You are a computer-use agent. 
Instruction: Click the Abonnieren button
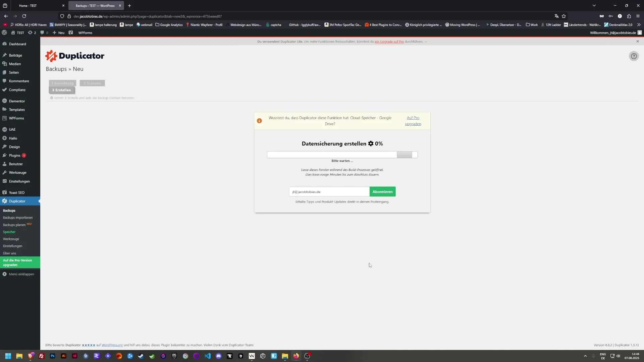pyautogui.click(x=382, y=191)
